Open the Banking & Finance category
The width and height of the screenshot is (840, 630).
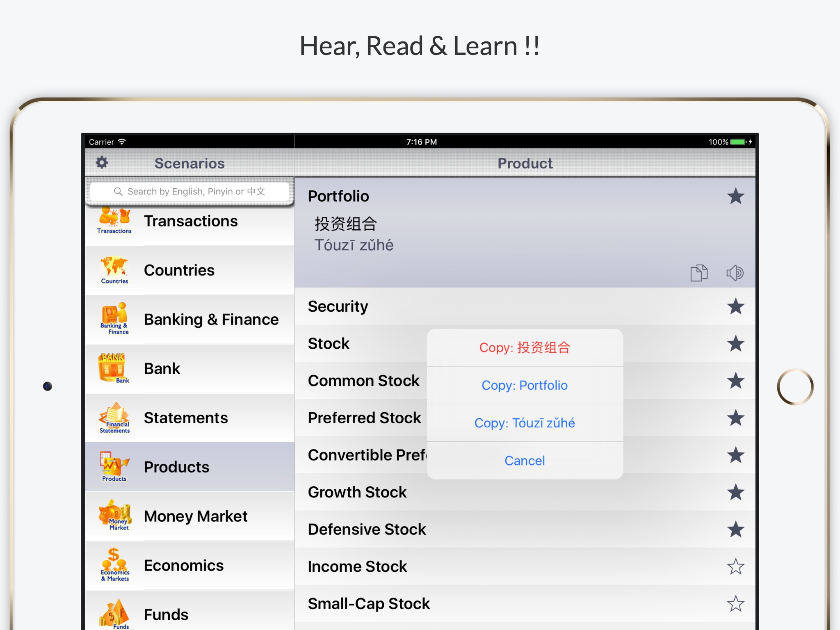point(211,320)
